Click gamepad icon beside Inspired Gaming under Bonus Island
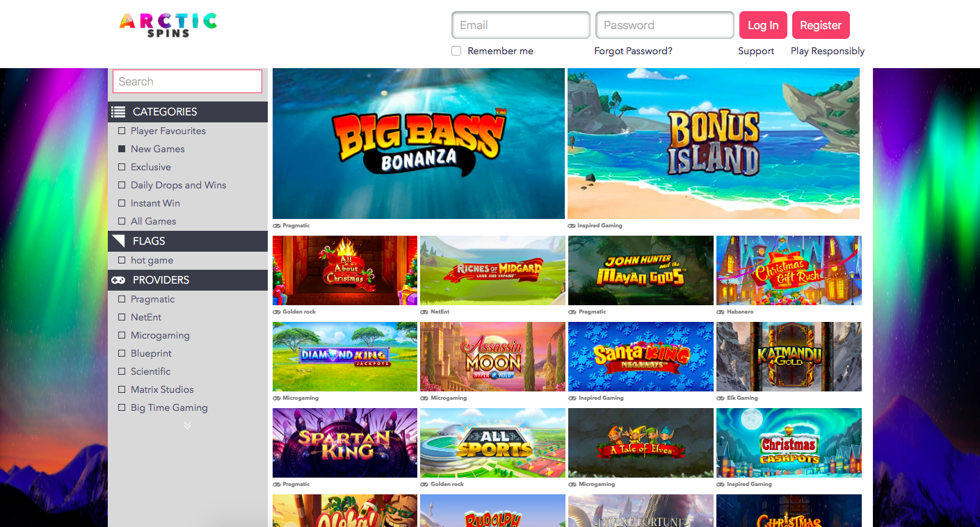This screenshot has width=980, height=527. click(571, 226)
